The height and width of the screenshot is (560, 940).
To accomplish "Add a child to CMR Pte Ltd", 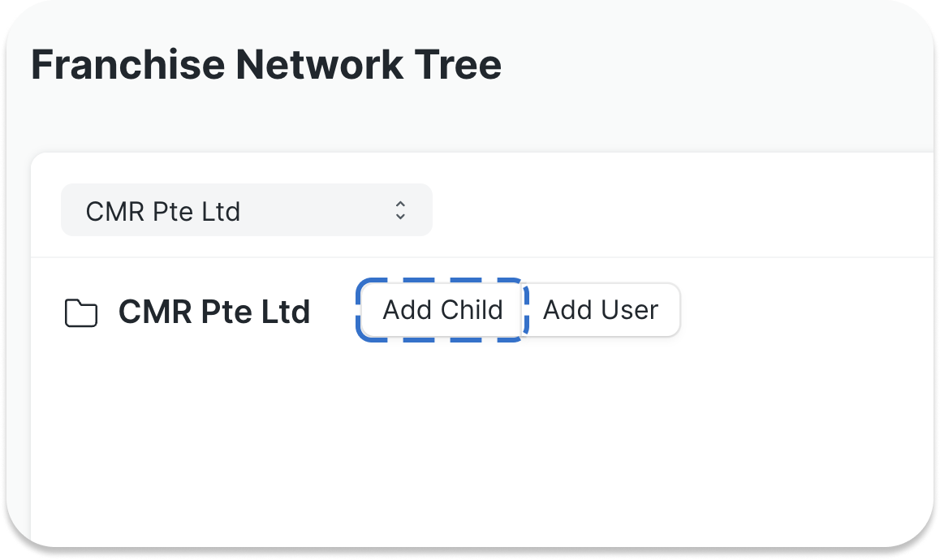I will click(x=442, y=310).
